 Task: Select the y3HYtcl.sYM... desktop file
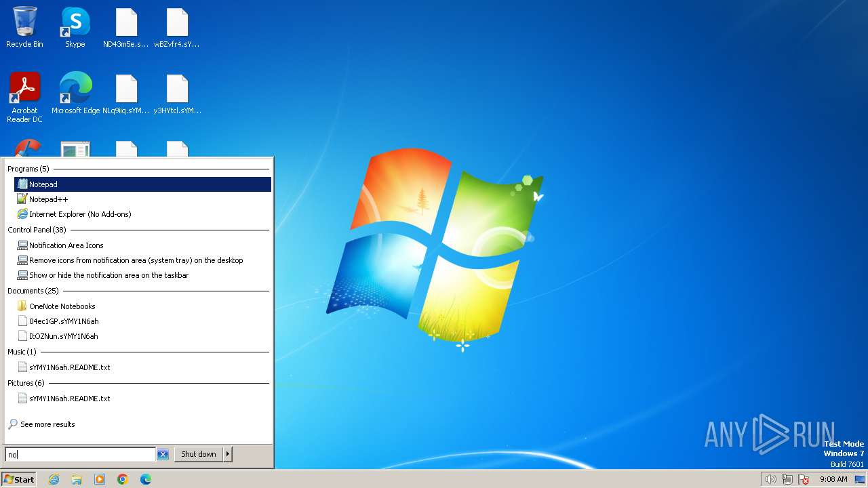pos(177,93)
